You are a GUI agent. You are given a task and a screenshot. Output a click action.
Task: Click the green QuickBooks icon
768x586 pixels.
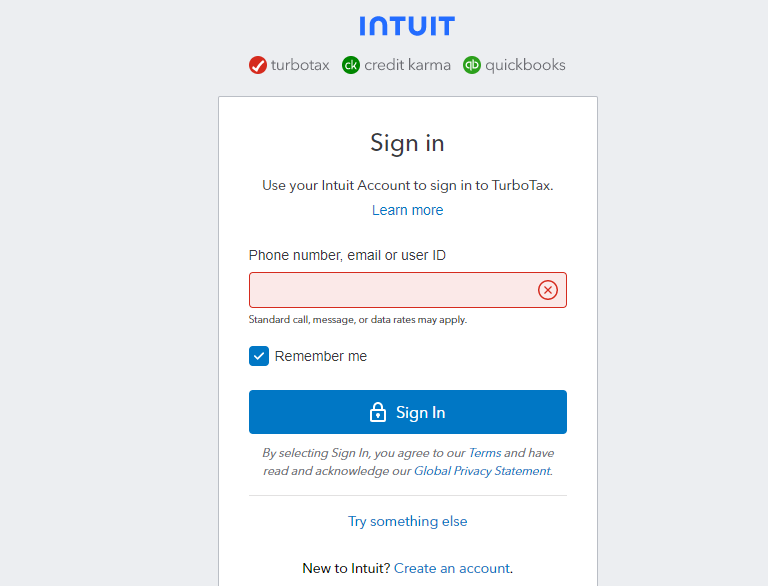coord(472,65)
